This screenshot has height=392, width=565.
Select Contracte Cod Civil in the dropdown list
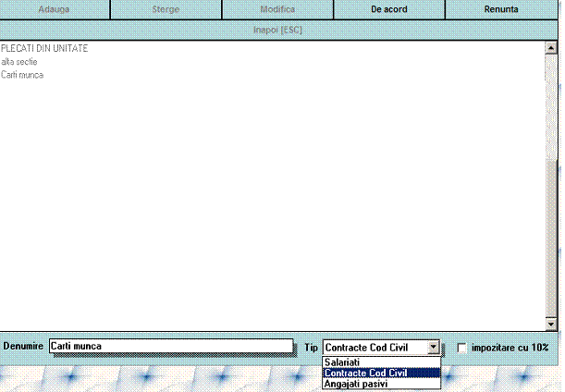coord(365,373)
